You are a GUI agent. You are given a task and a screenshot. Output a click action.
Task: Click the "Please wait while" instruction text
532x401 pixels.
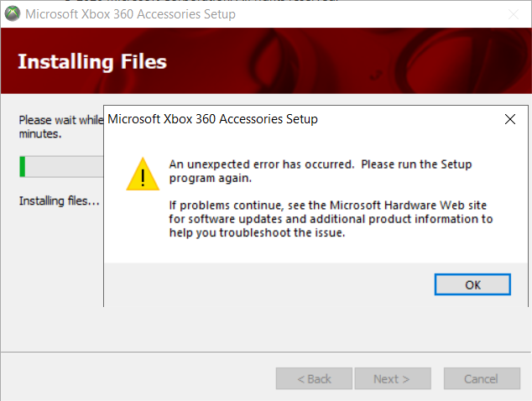pyautogui.click(x=61, y=120)
